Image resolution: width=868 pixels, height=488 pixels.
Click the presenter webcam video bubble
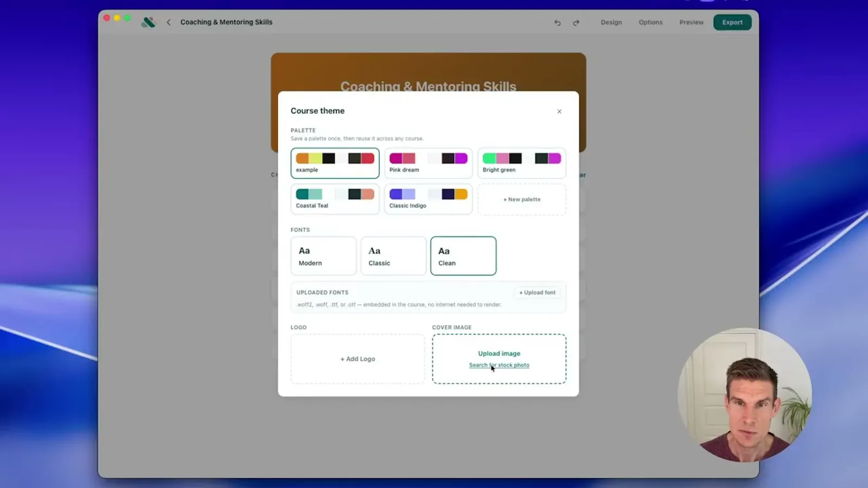(744, 395)
